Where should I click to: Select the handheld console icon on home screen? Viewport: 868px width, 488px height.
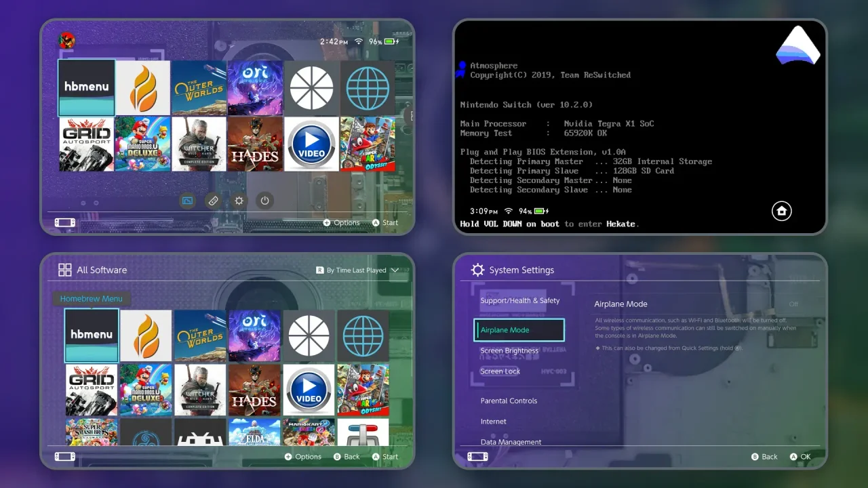click(65, 222)
